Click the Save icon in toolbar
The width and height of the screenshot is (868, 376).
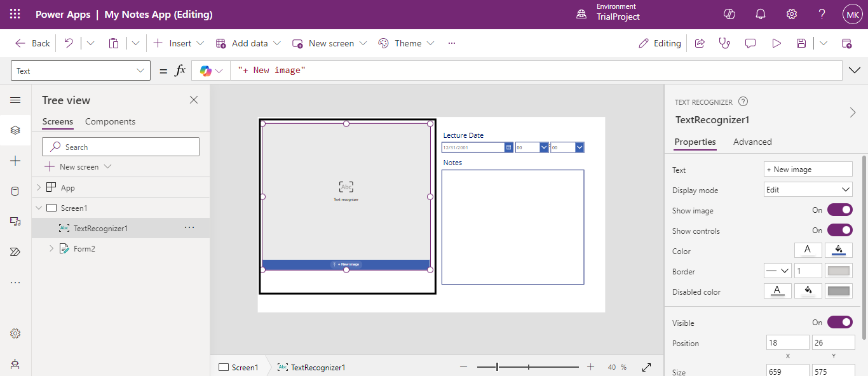coord(801,43)
